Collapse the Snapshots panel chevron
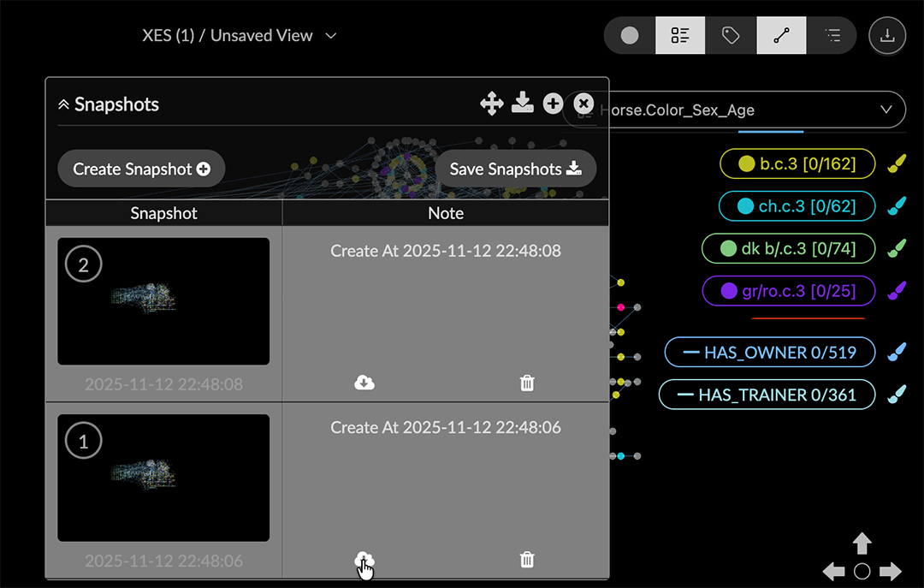The image size is (924, 588). coord(63,105)
